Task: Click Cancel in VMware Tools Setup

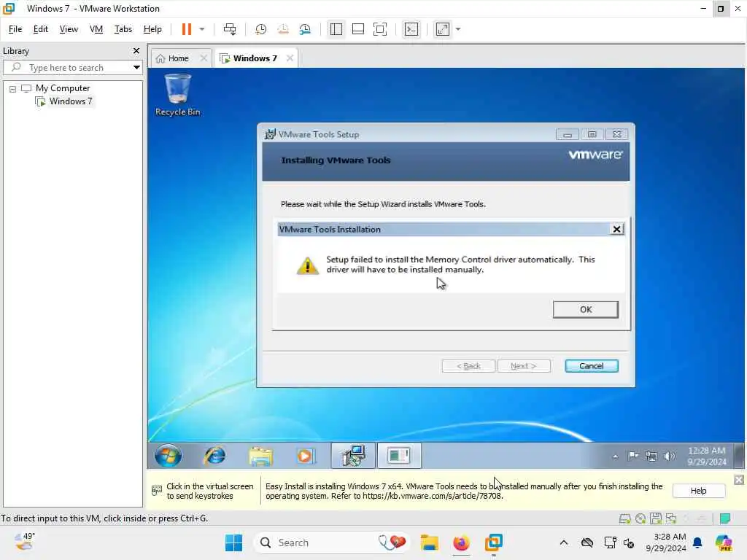Action: [591, 366]
